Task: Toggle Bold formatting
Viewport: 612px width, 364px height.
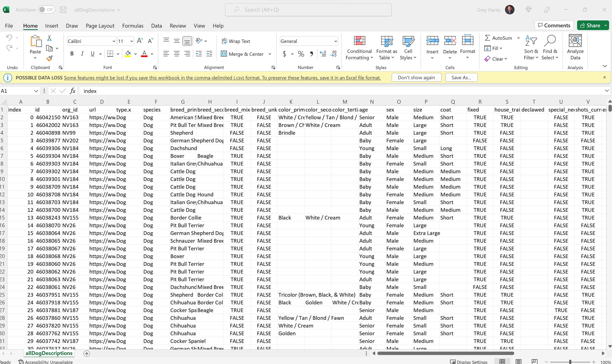Action: pyautogui.click(x=72, y=54)
